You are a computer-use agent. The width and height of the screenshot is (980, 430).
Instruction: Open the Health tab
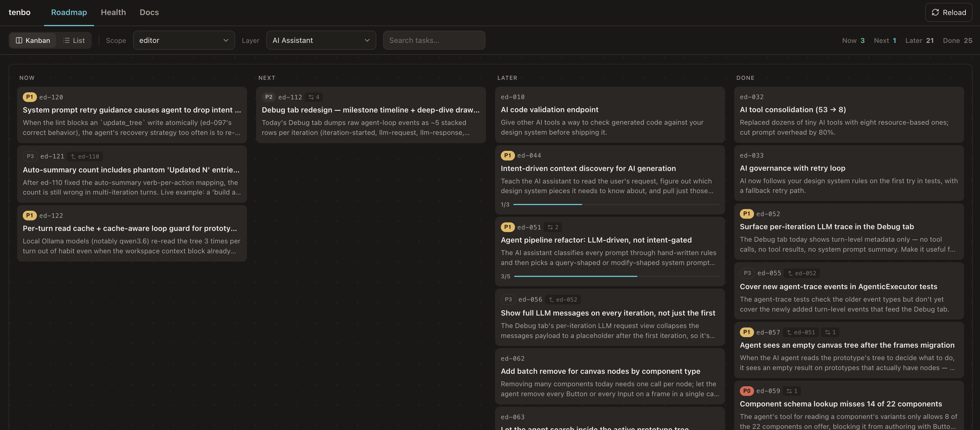click(x=113, y=12)
